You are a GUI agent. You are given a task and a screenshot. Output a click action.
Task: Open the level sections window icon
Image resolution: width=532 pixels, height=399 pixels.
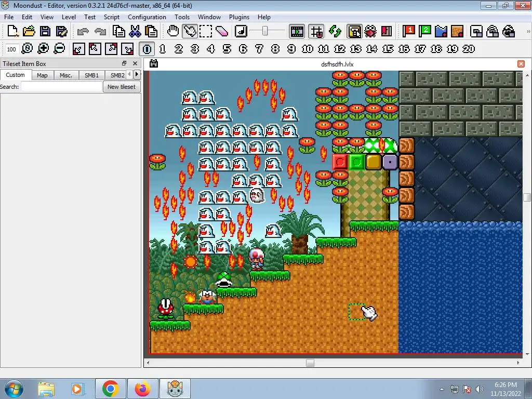(x=476, y=32)
